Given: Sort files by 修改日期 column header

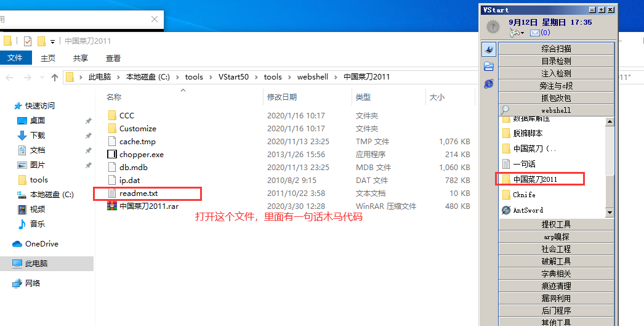Looking at the screenshot, I should click(282, 97).
